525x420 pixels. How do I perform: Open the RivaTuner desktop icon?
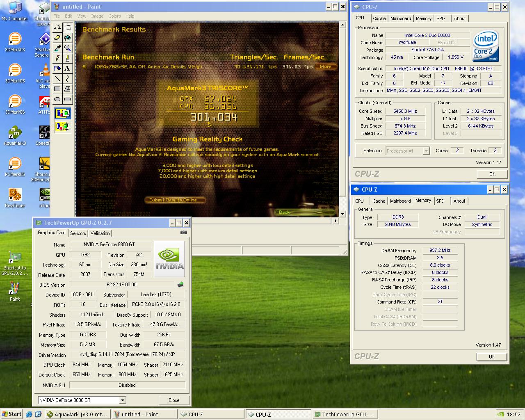coord(15,198)
